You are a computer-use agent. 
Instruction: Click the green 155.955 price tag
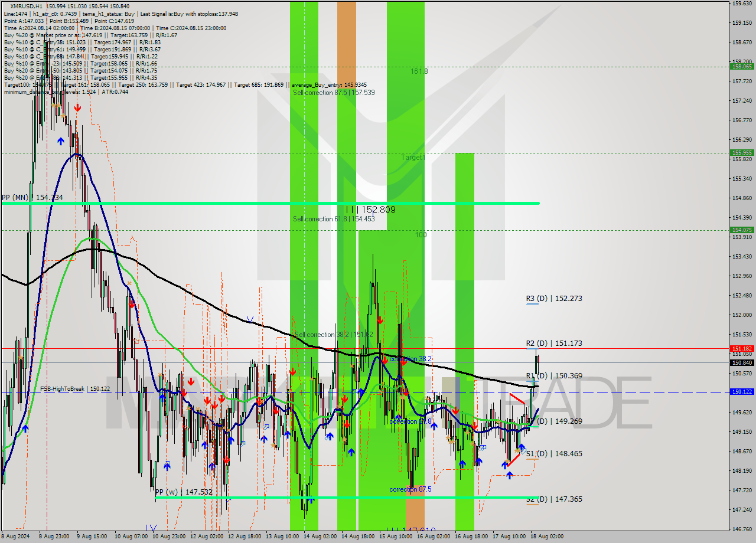[x=741, y=152]
